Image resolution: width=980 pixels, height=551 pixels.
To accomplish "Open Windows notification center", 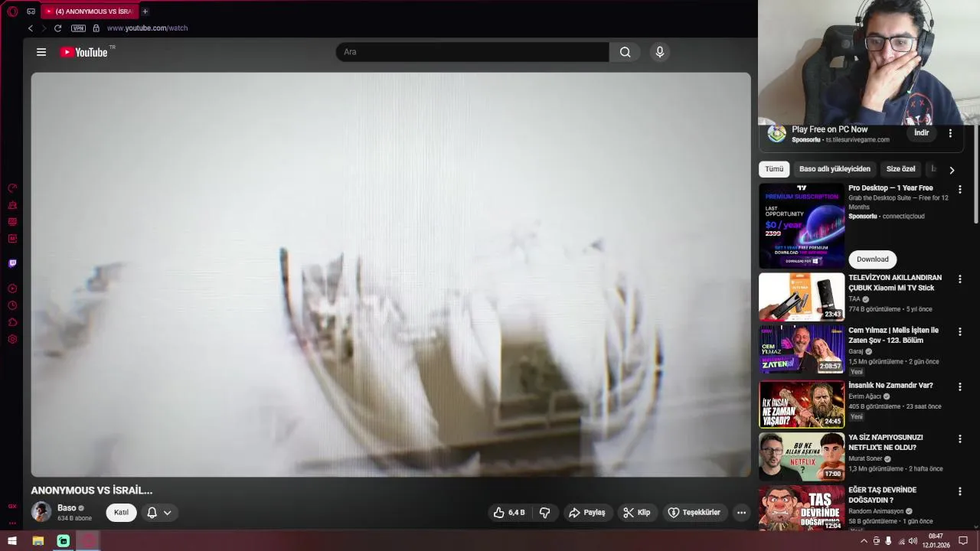I will pyautogui.click(x=963, y=541).
